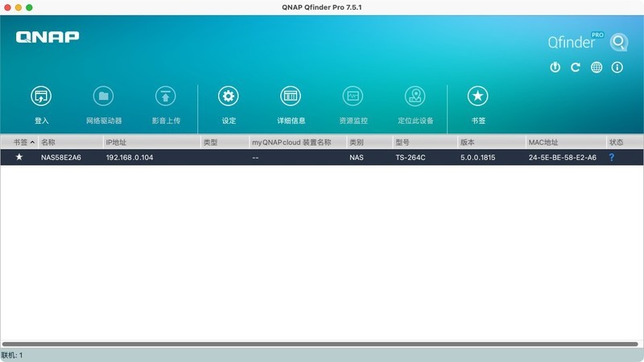This screenshot has width=644, height=362.
Task: Click the MAC address 24-5E-BE-58-E2-A6
Action: [x=562, y=157]
